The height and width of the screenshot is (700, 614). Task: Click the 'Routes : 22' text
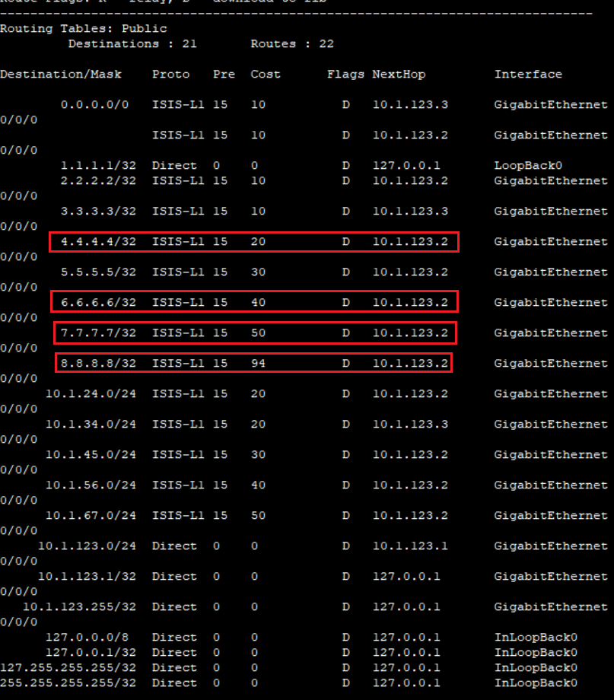pos(292,44)
